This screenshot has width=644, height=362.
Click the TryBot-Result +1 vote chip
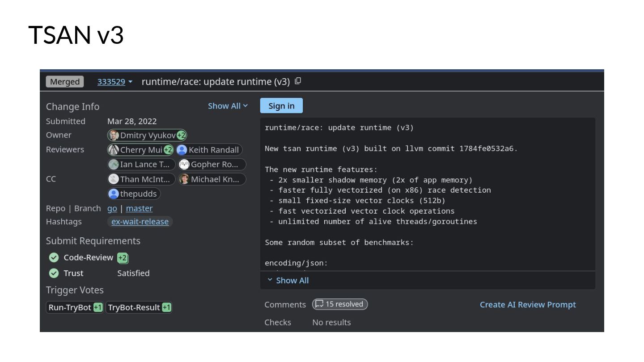click(139, 307)
